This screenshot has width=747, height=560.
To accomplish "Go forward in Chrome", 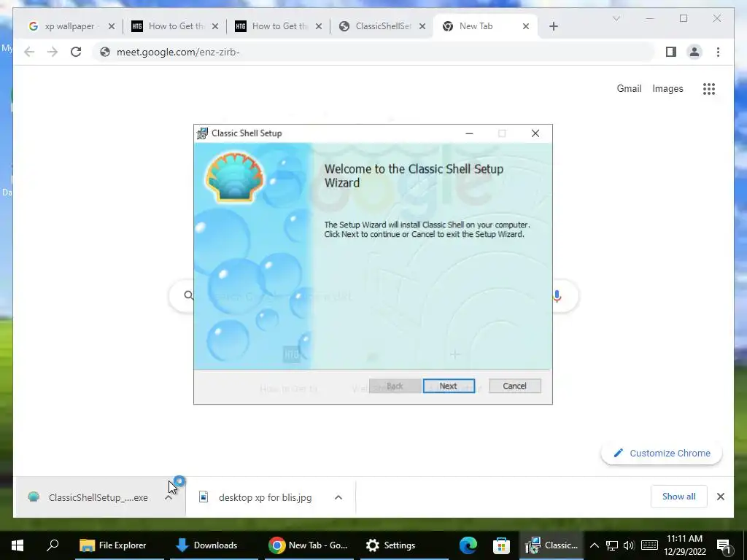I will [53, 52].
